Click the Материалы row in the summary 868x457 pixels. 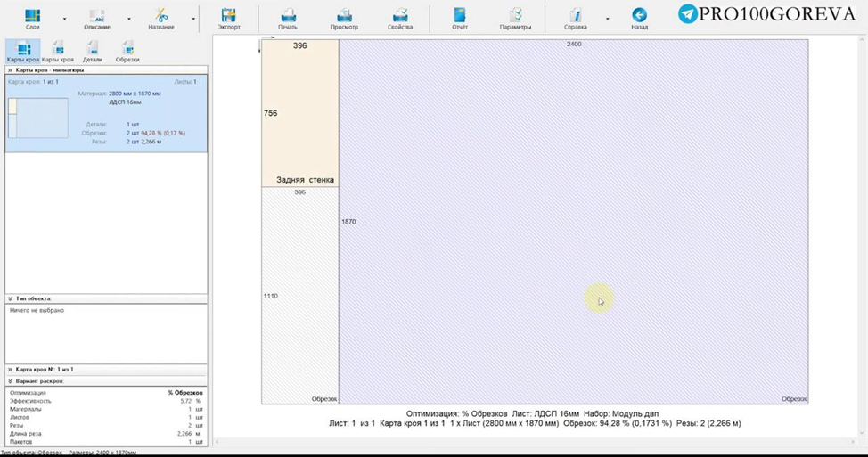click(x=106, y=410)
